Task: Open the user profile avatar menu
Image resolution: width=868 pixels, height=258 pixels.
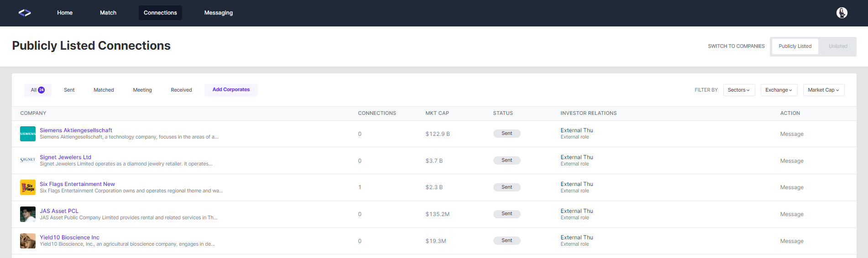Action: (842, 13)
